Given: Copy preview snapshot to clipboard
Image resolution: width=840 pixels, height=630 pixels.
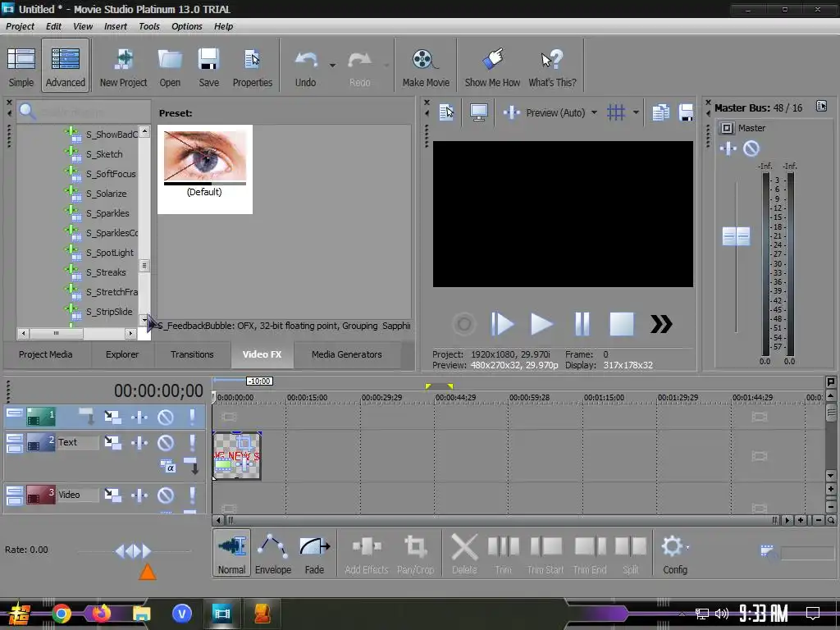Looking at the screenshot, I should click(x=660, y=112).
